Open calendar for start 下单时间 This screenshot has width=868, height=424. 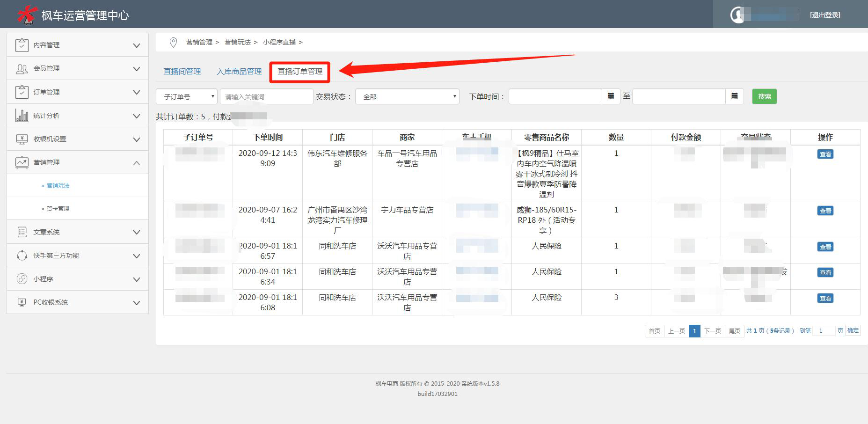pos(611,96)
